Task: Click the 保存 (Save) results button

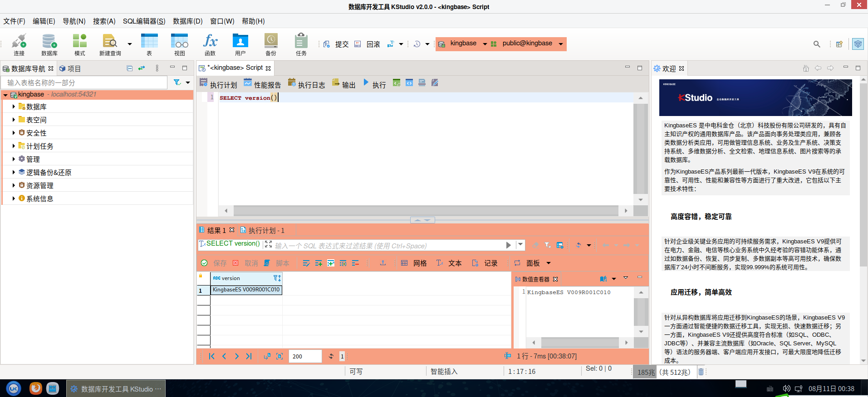Action: tap(214, 263)
